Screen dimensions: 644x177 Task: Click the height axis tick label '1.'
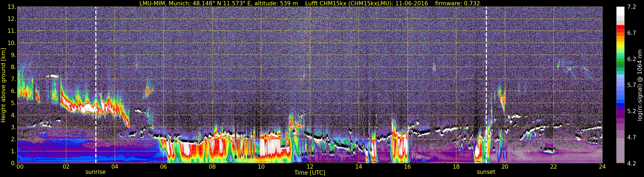point(13,151)
